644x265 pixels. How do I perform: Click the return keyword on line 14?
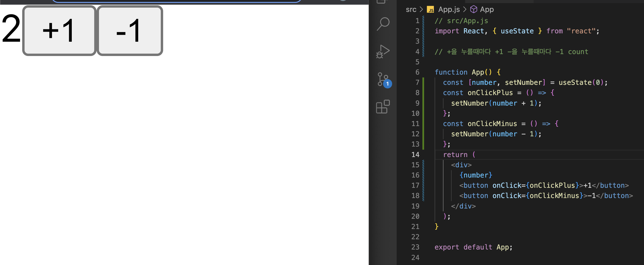(455, 155)
